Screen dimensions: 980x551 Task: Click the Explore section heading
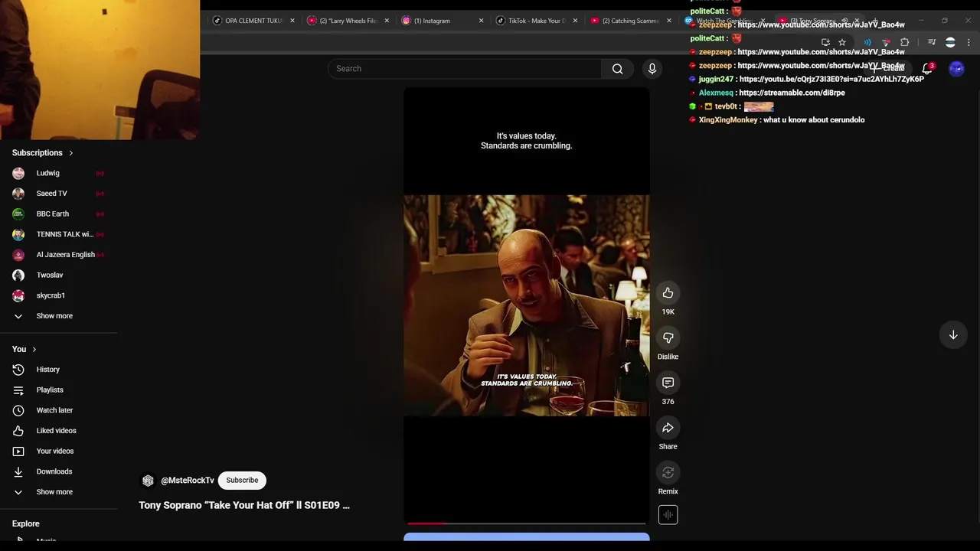pos(25,524)
